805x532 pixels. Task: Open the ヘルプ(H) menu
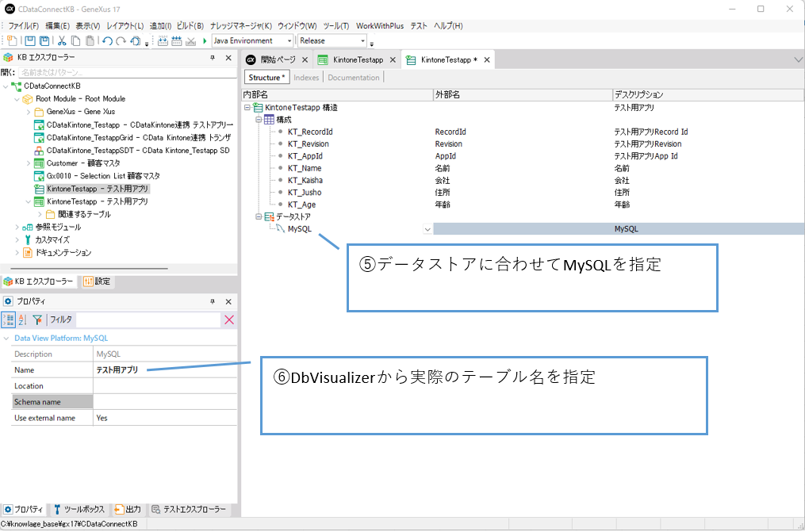[448, 25]
